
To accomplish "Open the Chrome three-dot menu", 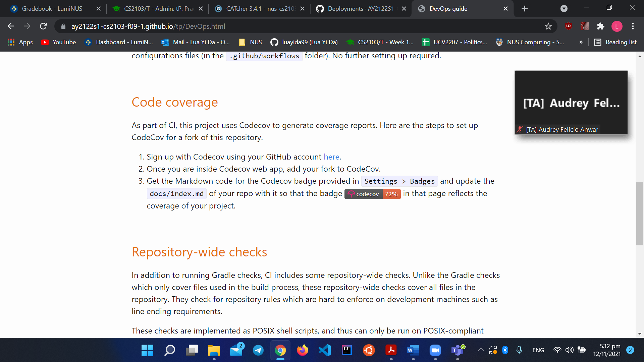I will (x=633, y=26).
